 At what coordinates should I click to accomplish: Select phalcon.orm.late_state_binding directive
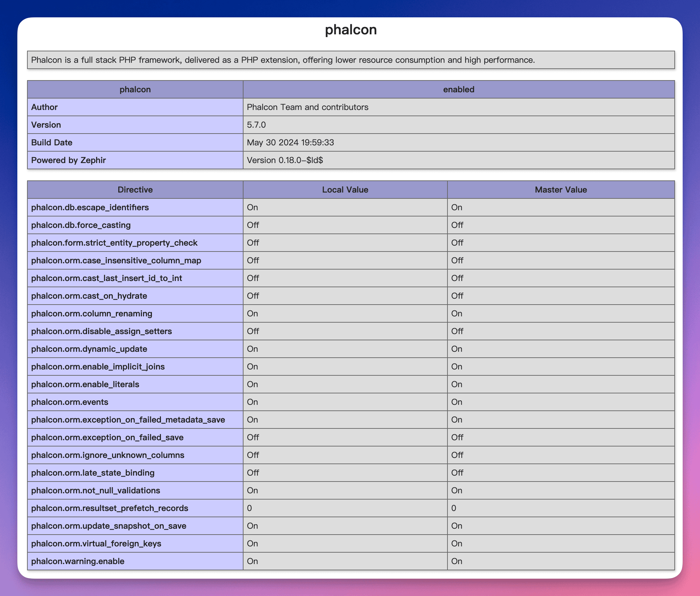[93, 473]
